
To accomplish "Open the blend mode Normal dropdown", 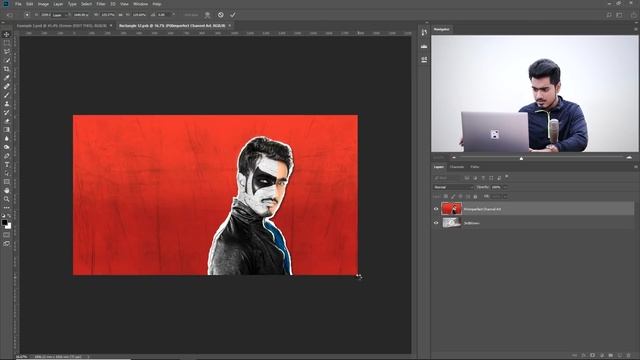I will pyautogui.click(x=453, y=187).
